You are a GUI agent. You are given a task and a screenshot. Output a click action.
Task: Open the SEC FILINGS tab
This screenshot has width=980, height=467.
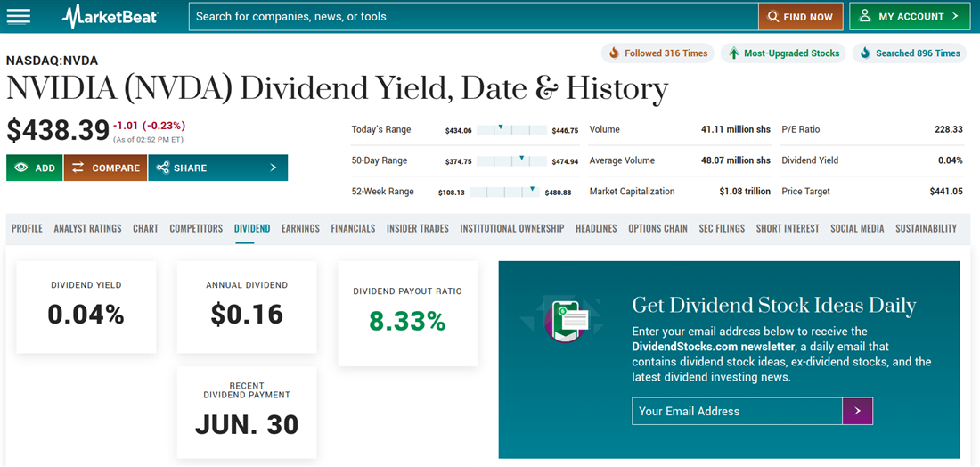click(x=722, y=229)
